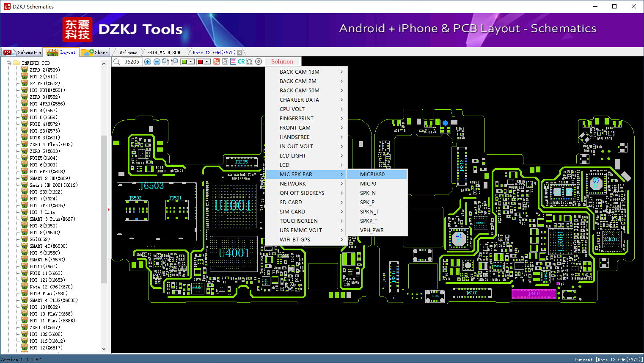Click the zoom in plus icon
The height and width of the screenshot is (363, 644).
pos(148,62)
